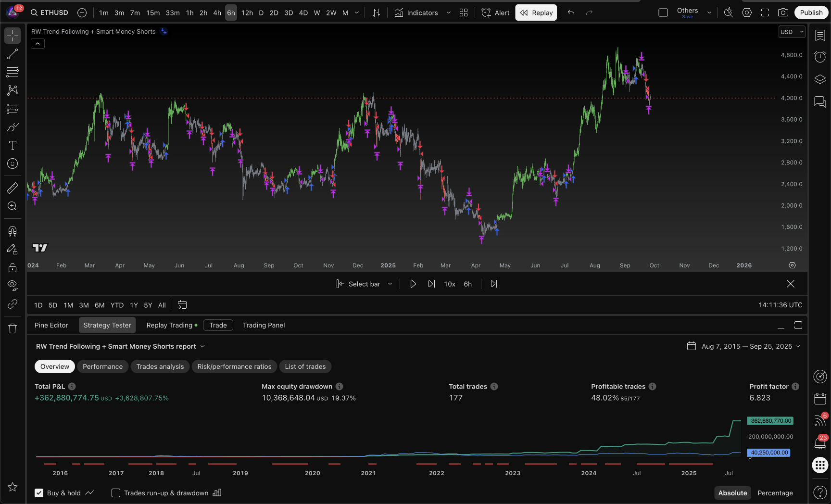
Task: Activate the zoom in tool
Action: pyautogui.click(x=13, y=206)
